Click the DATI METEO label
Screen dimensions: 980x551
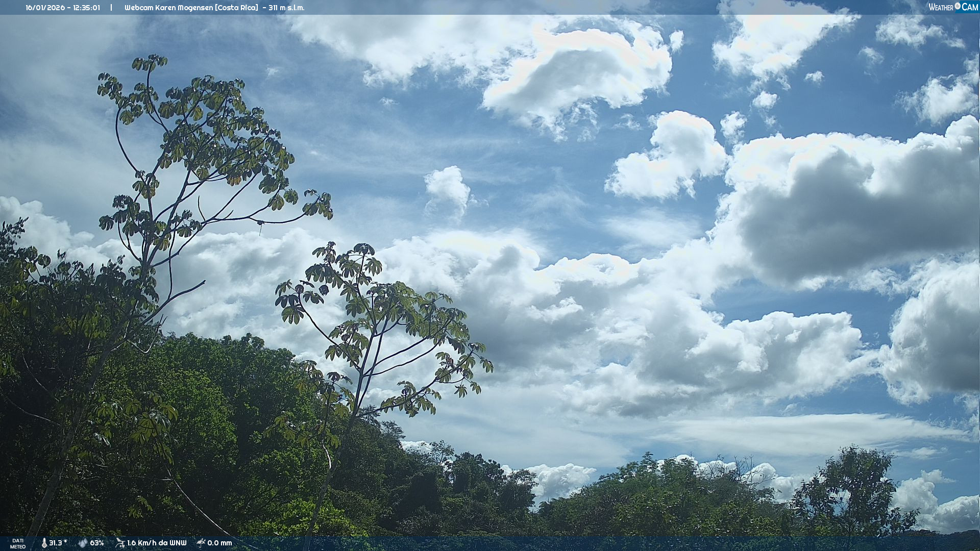pos(18,544)
